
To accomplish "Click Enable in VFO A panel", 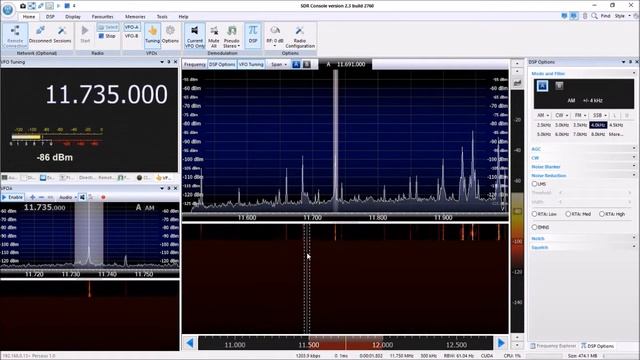I will [13, 197].
